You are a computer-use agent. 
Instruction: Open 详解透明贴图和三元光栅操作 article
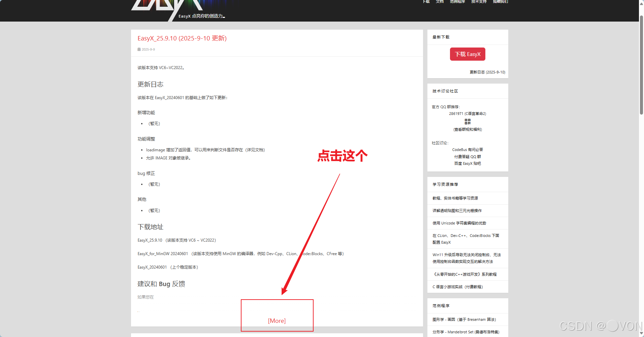click(x=457, y=211)
